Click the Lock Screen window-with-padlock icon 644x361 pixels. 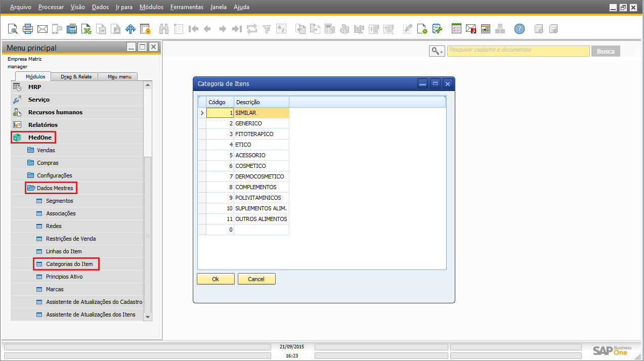(145, 29)
